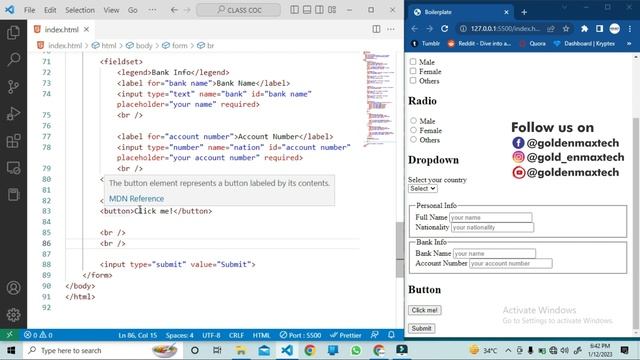Open Accounts menu in activity bar
The height and width of the screenshot is (360, 640).
pyautogui.click(x=13, y=288)
